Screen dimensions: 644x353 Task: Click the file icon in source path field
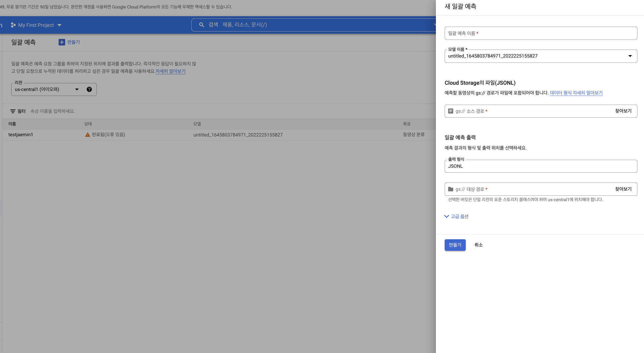[x=450, y=111]
